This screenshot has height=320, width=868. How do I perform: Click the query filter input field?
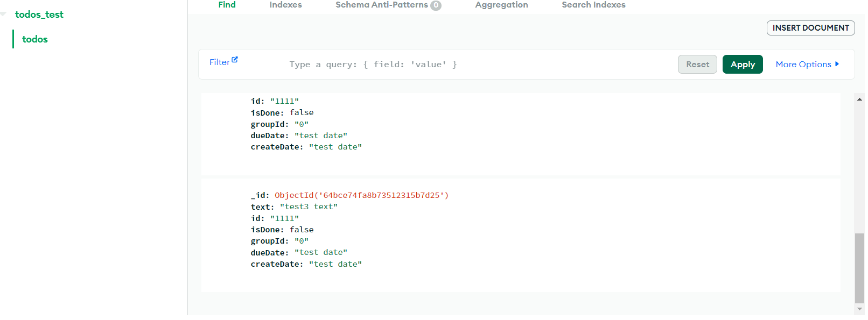coord(479,65)
